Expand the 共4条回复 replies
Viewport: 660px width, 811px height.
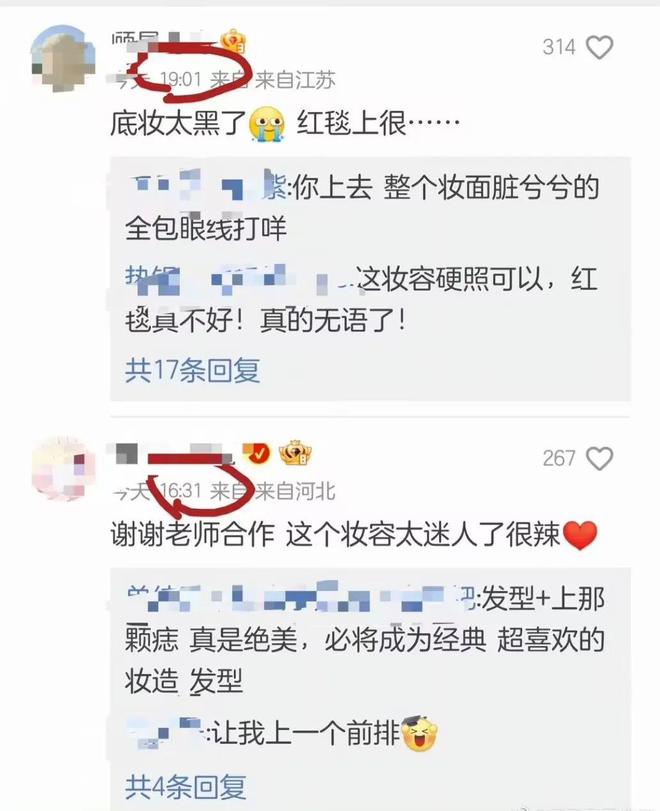pyautogui.click(x=186, y=787)
